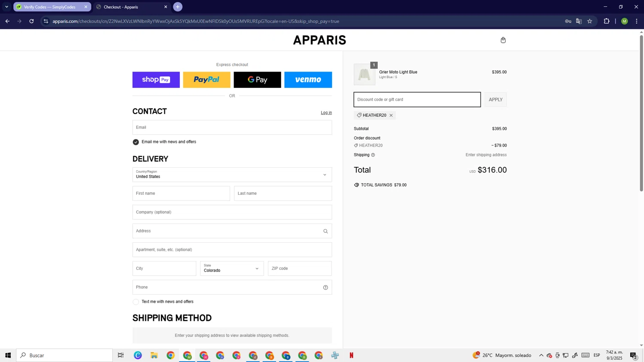Click the page vertical scrollbar
Image resolution: width=644 pixels, height=362 pixels.
point(641,113)
